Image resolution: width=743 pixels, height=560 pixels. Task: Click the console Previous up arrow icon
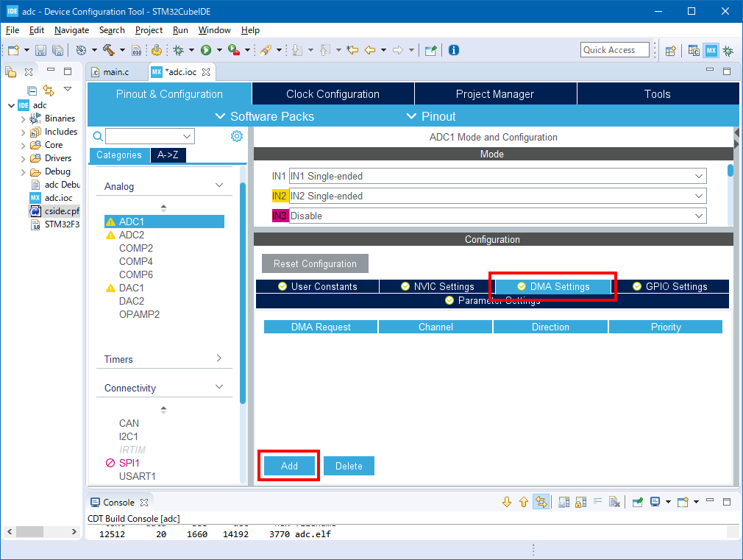(x=524, y=502)
